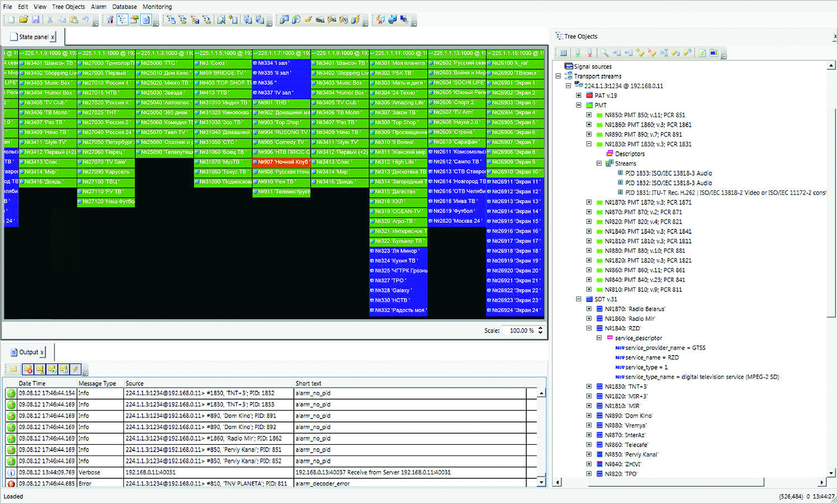
Task: Click the server with green base icon
Action: 578,52
